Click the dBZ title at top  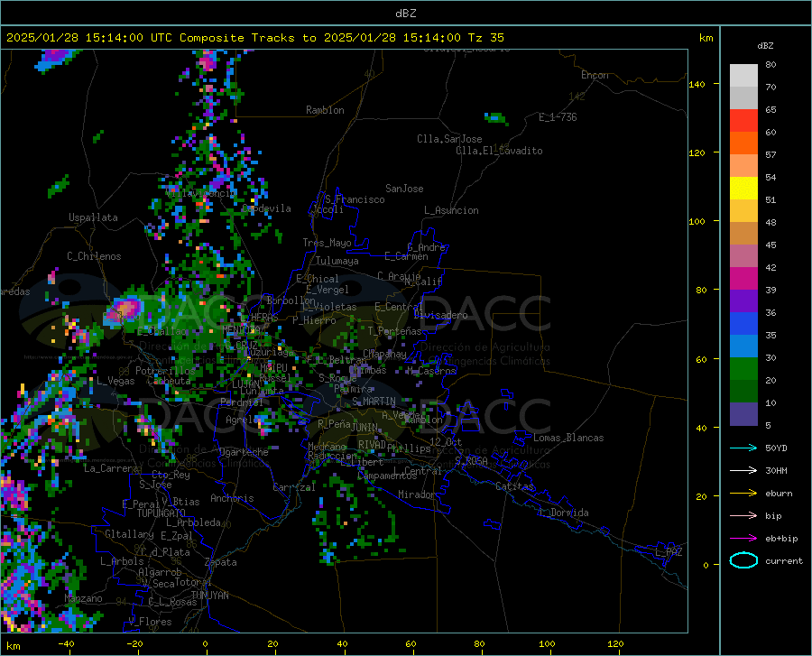405,14
